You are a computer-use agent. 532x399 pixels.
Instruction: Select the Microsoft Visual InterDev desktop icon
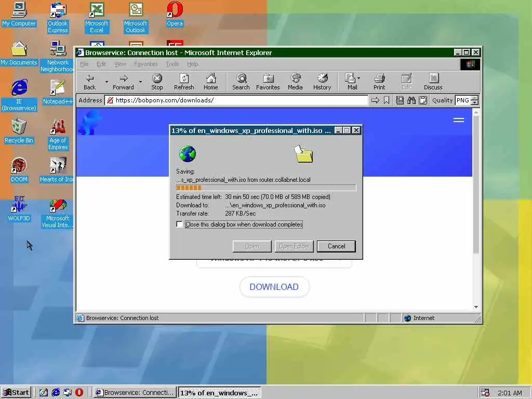[x=58, y=212]
